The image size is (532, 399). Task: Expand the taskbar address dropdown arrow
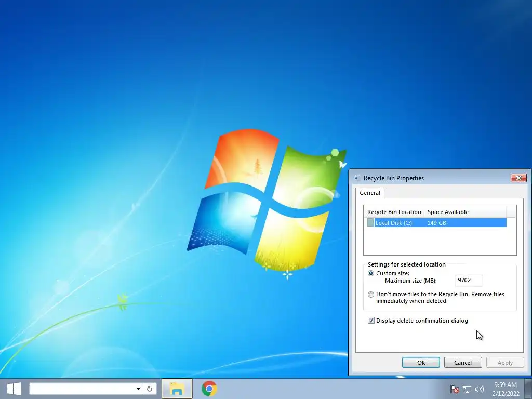click(138, 389)
